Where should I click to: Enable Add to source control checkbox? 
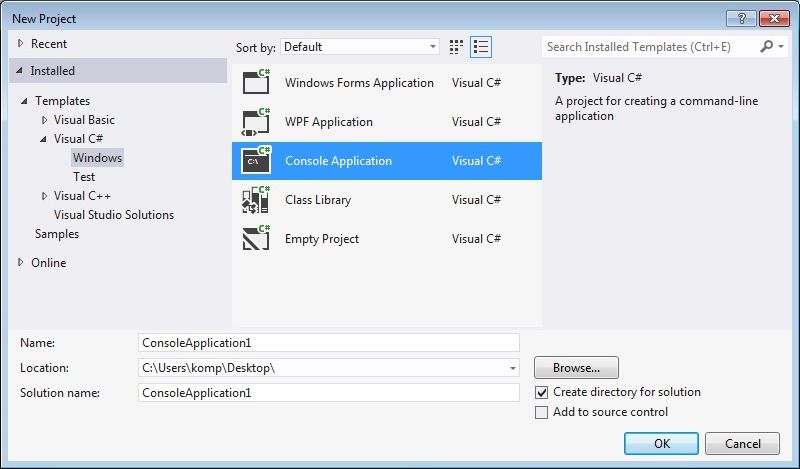point(542,412)
